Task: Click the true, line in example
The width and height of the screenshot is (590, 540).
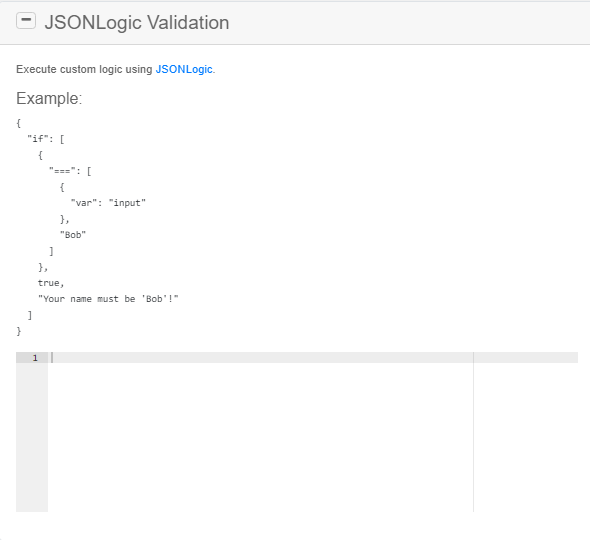Action: (51, 283)
